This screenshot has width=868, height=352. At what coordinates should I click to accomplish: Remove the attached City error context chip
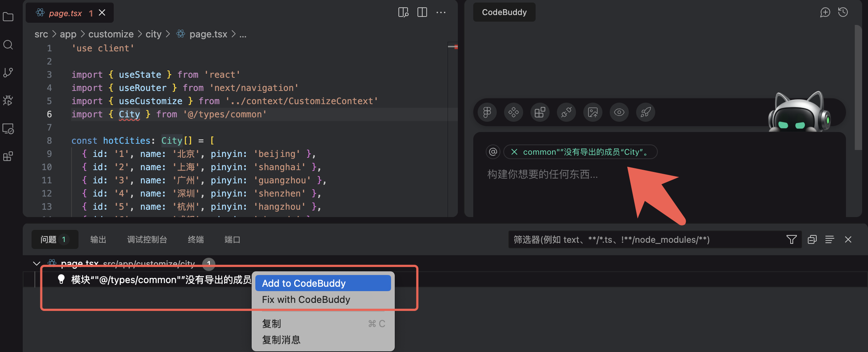514,152
